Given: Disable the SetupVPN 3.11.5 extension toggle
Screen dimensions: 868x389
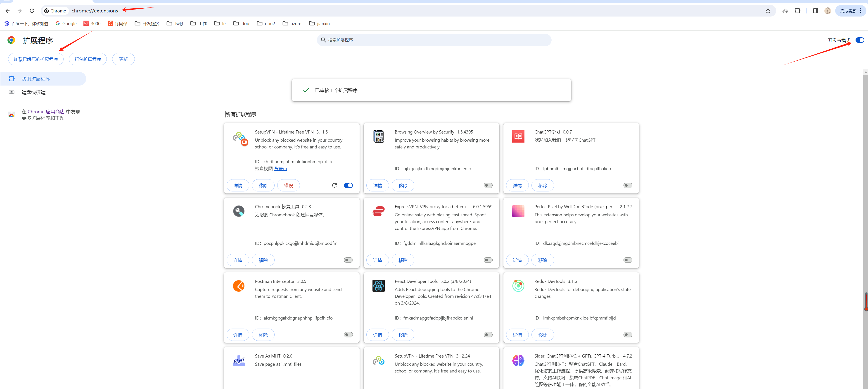Looking at the screenshot, I should click(348, 185).
